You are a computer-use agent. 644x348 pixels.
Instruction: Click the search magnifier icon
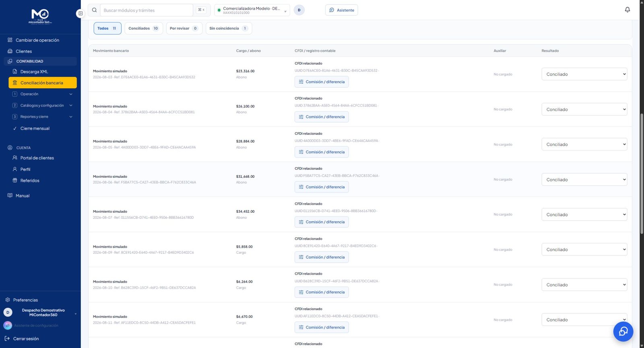(94, 10)
